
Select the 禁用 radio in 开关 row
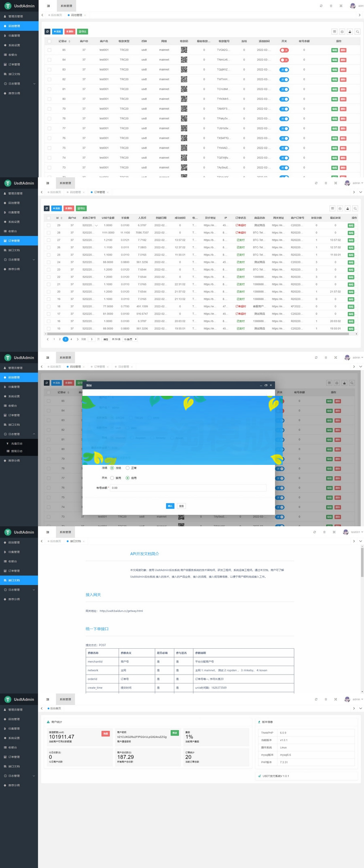click(x=112, y=478)
